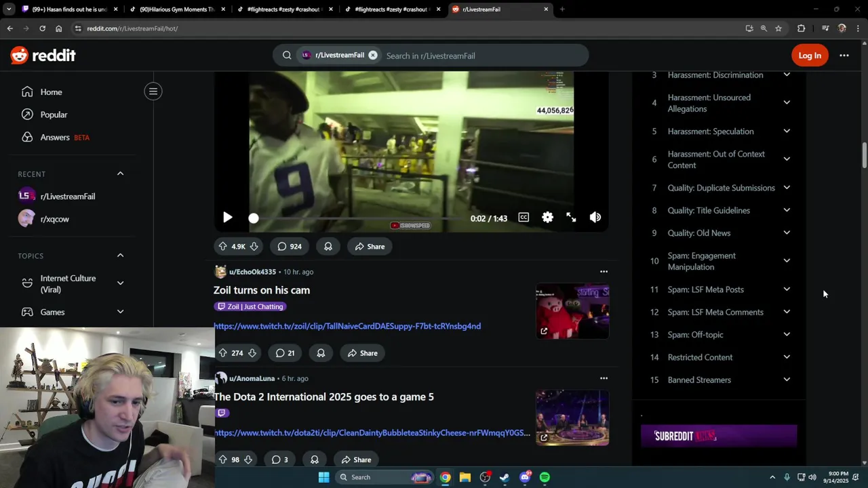The height and width of the screenshot is (488, 868).
Task: Click the Log In button
Action: tap(810, 56)
